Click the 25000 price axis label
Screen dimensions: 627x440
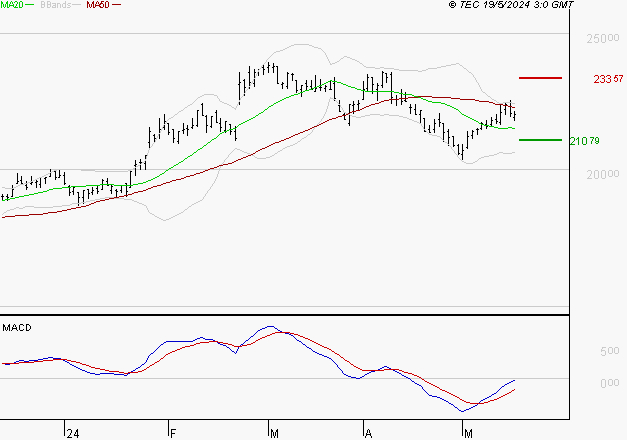click(603, 39)
